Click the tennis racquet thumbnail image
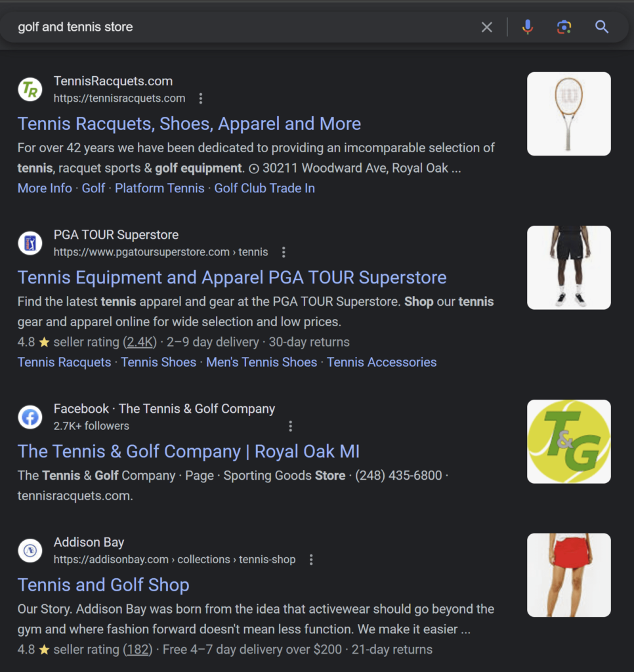The width and height of the screenshot is (634, 672). (568, 114)
